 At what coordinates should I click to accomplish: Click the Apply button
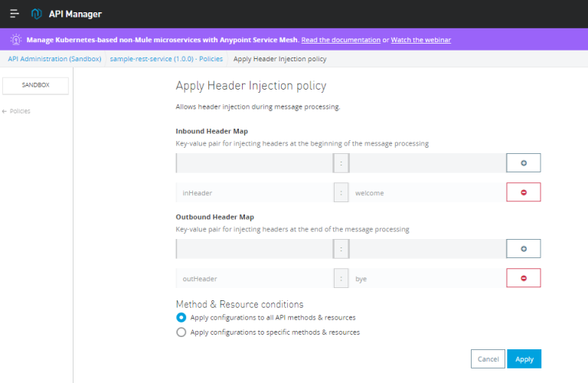click(524, 359)
